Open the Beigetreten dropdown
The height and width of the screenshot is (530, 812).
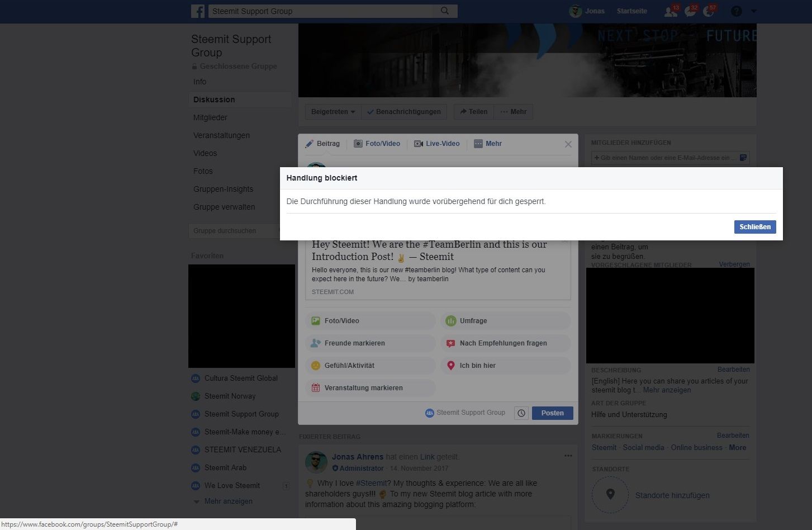(x=333, y=112)
